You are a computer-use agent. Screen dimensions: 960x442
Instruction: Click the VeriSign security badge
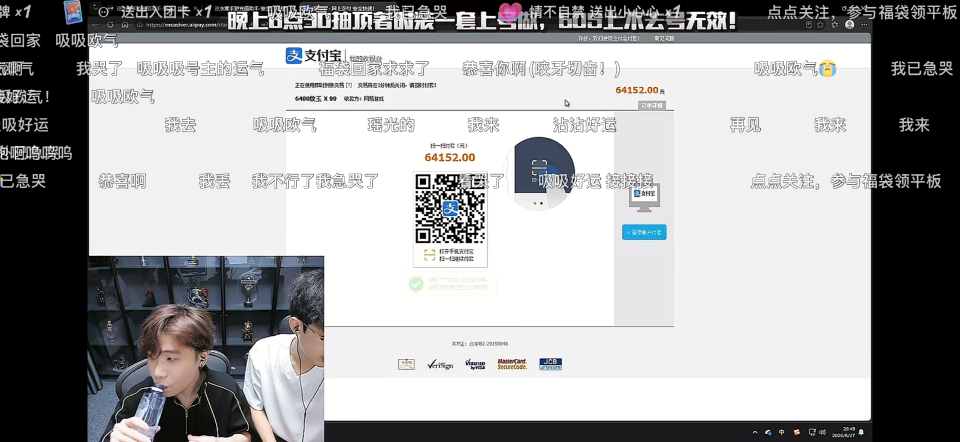[x=440, y=364]
